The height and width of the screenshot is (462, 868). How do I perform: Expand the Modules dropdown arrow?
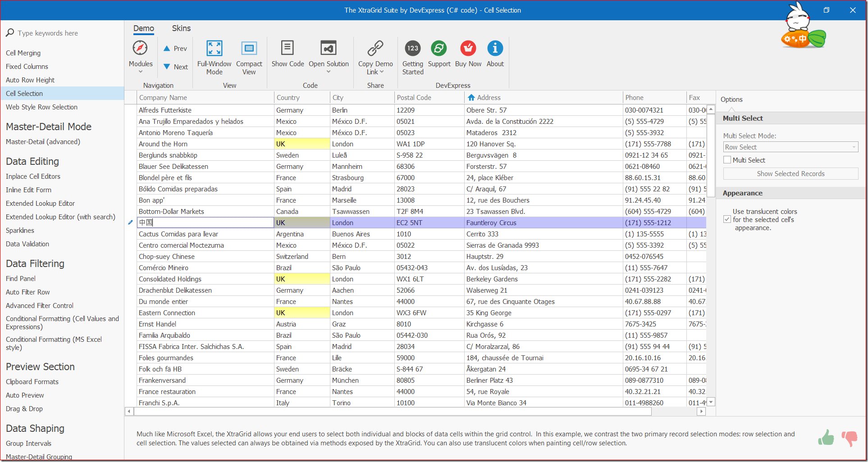[x=141, y=72]
